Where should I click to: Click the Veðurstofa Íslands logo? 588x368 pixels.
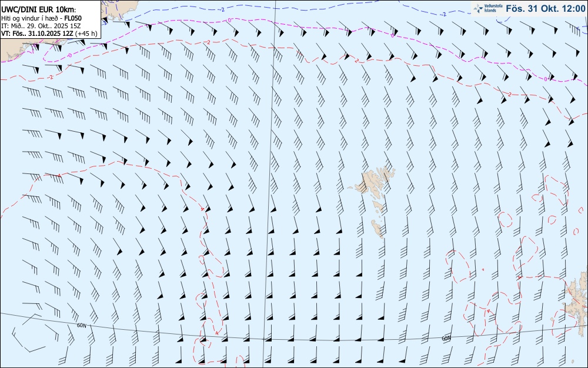point(487,8)
